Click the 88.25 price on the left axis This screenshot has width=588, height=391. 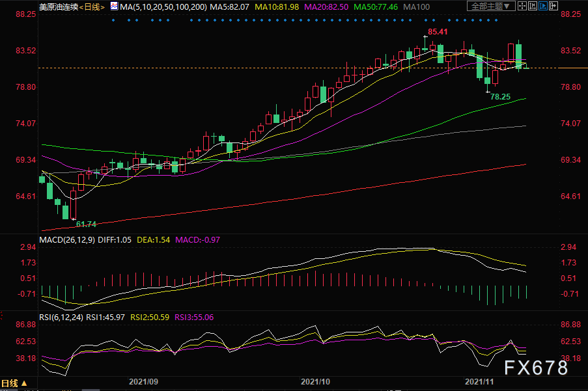26,14
